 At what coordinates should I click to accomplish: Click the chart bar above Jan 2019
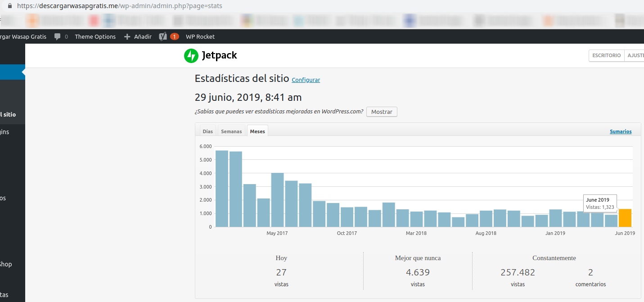[555, 218]
